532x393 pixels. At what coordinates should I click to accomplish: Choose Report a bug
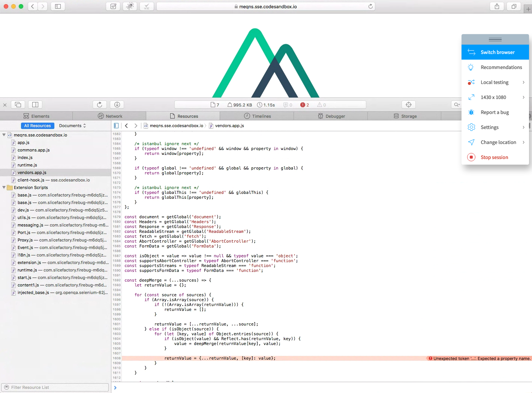(x=495, y=112)
